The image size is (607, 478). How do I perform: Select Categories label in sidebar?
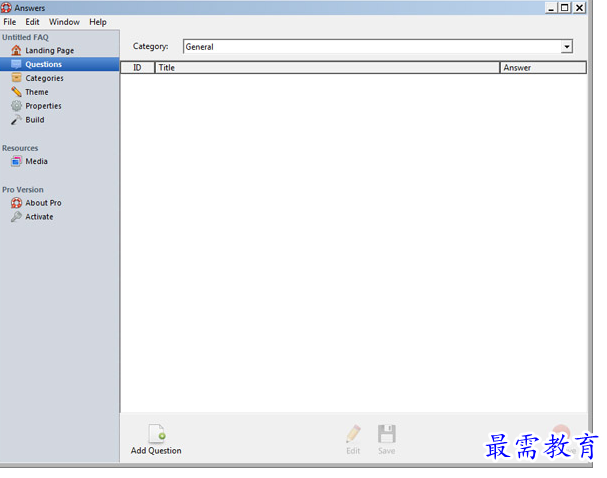[x=45, y=78]
